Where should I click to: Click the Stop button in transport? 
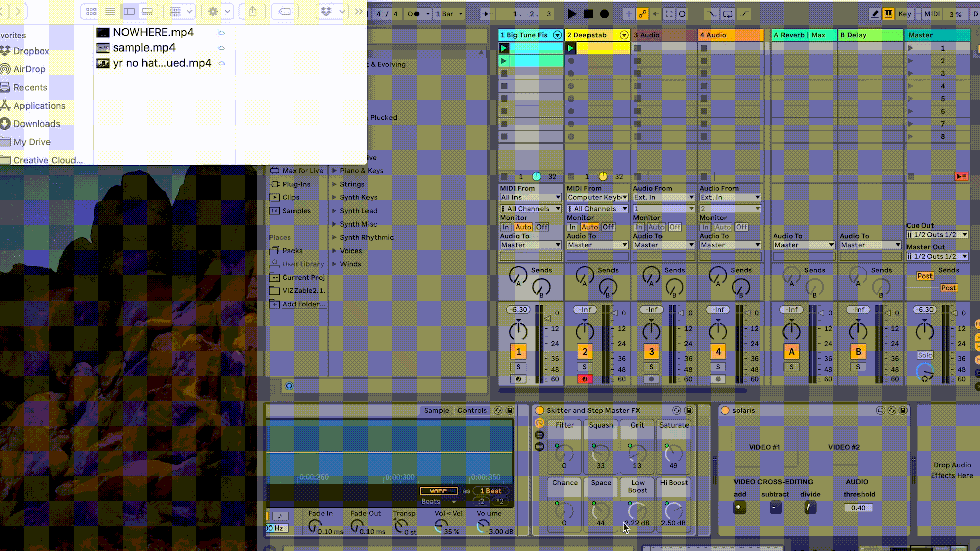pos(588,14)
